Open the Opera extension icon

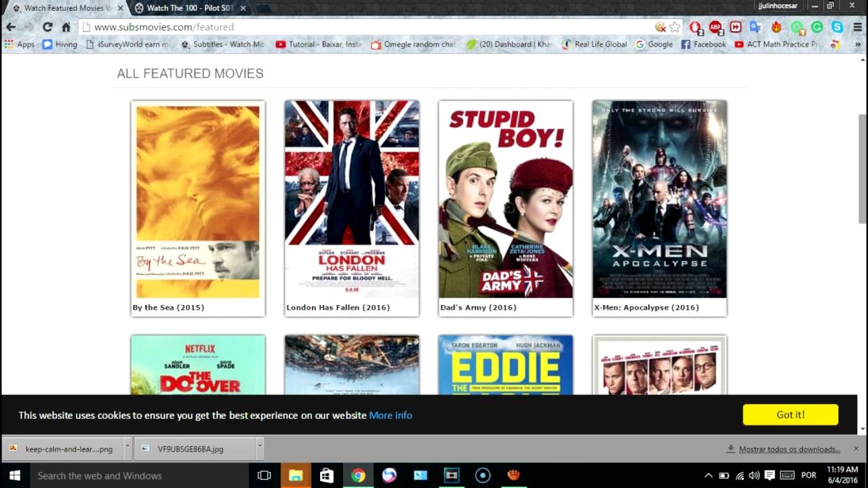coord(695,27)
